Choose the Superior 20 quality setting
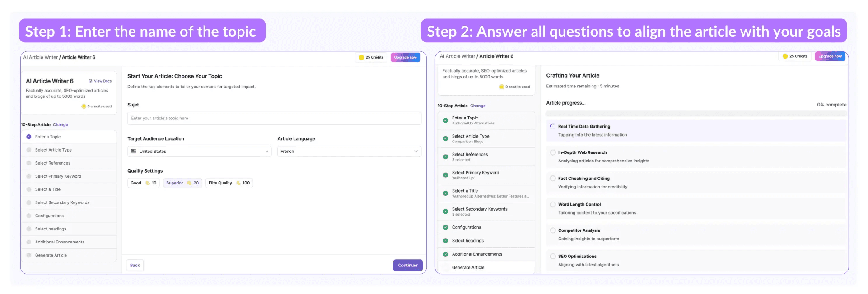This screenshot has width=868, height=294. click(182, 183)
